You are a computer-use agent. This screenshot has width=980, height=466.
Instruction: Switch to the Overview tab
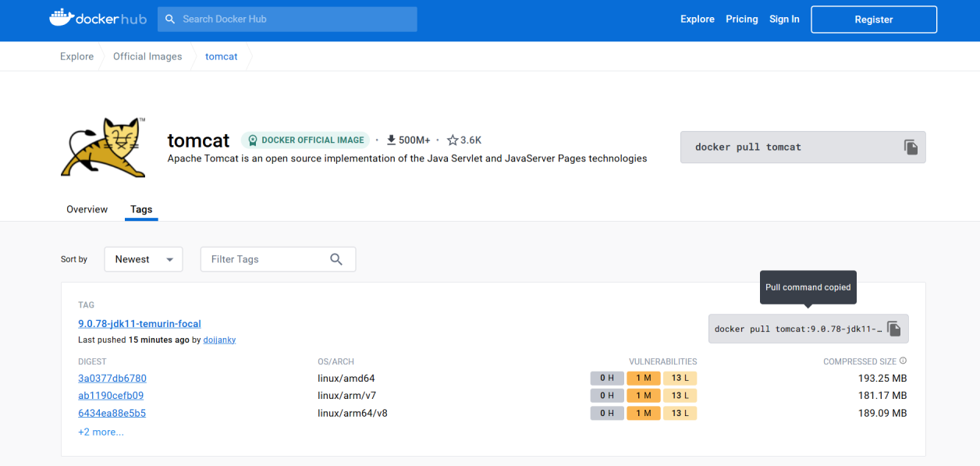87,209
